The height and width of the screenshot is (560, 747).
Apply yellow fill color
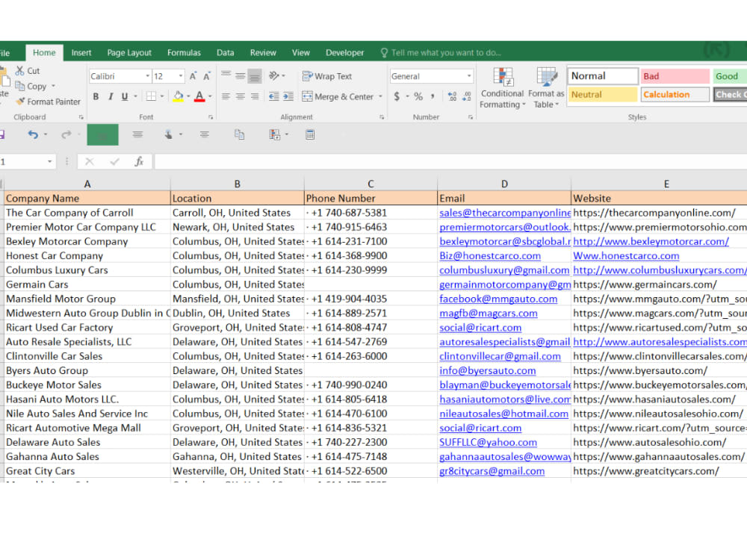(179, 96)
